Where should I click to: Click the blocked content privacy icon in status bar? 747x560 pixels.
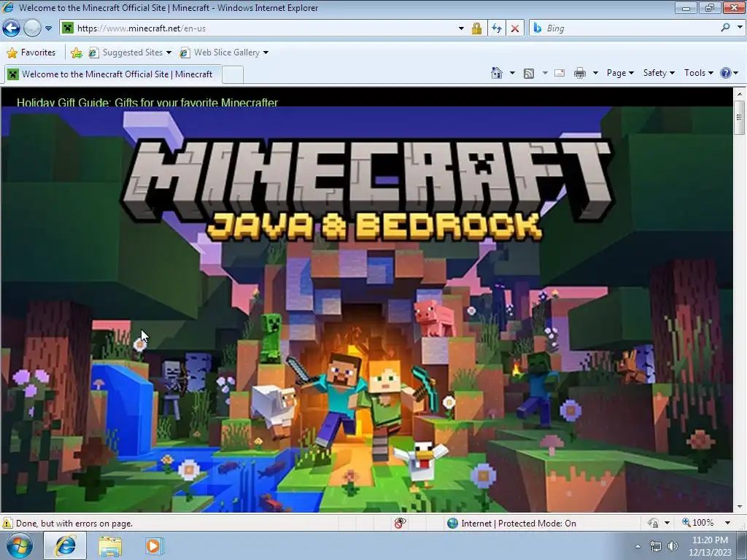click(x=400, y=523)
